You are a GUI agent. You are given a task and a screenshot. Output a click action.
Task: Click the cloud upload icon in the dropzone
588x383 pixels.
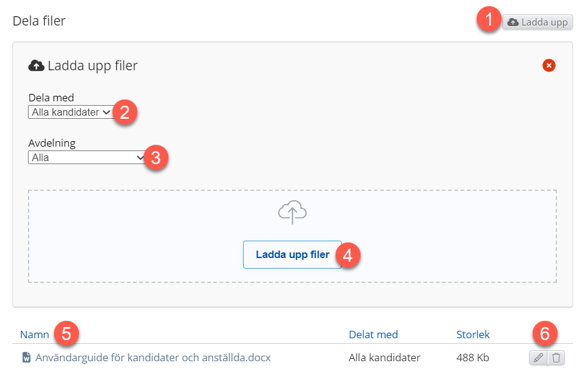click(293, 212)
